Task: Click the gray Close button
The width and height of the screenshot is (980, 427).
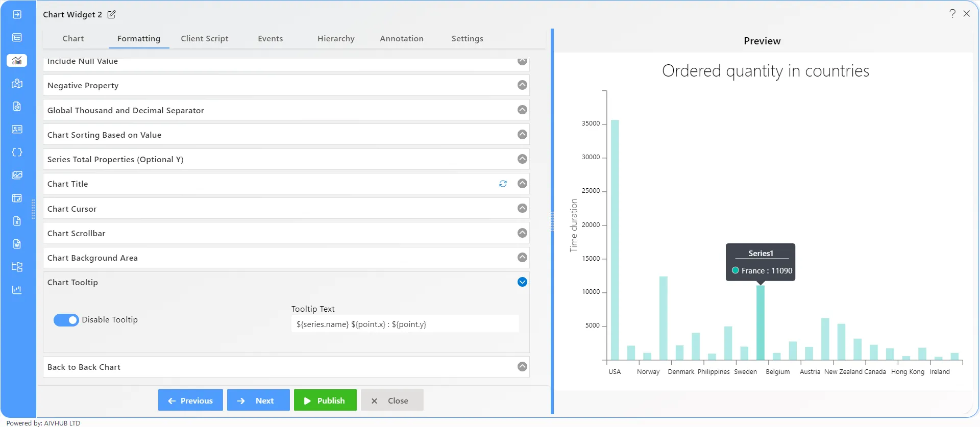Action: [x=392, y=400]
